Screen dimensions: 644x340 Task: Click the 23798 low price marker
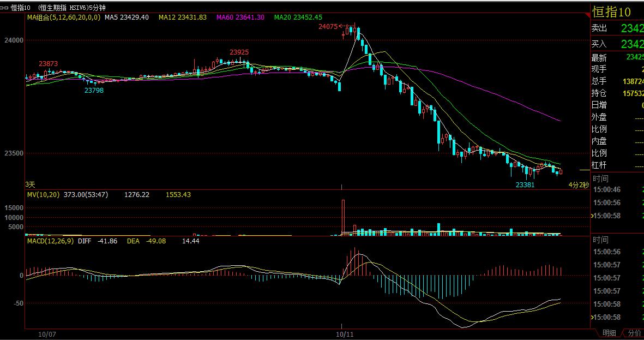94,90
